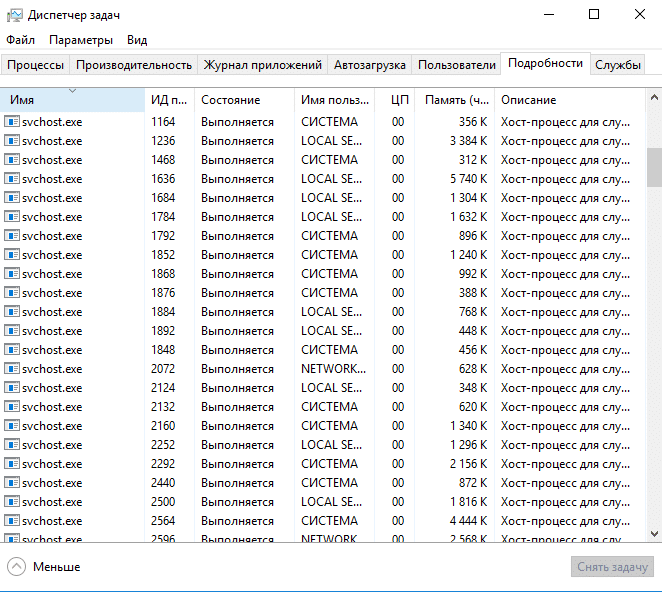
Task: Sort by the Имя column header
Action: click(x=72, y=100)
